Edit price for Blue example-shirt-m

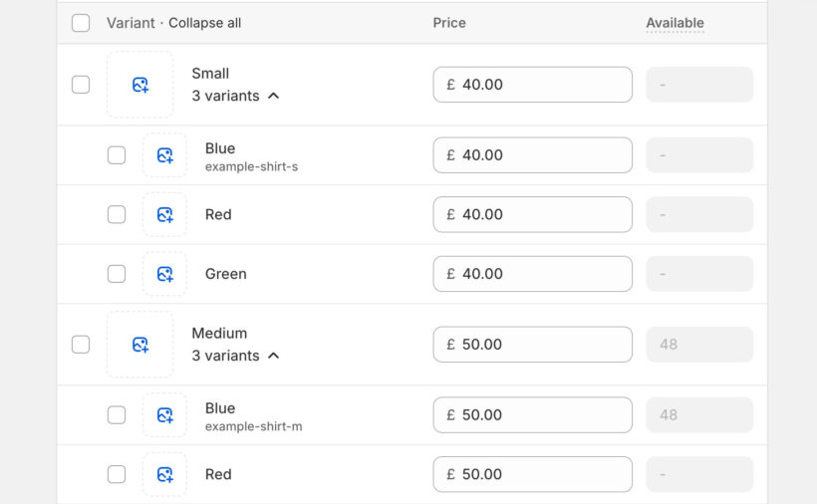point(532,415)
